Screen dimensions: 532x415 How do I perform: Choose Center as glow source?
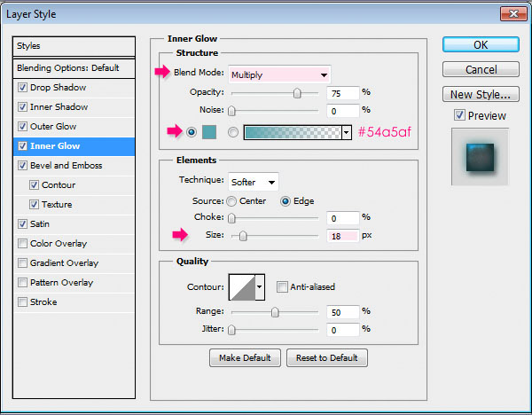(x=231, y=201)
